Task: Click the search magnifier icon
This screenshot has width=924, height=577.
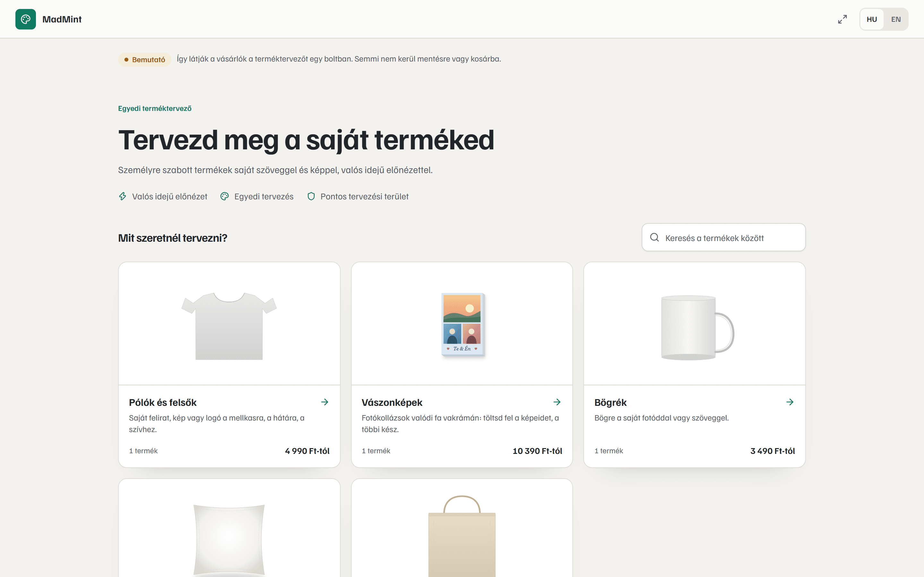Action: 654,237
